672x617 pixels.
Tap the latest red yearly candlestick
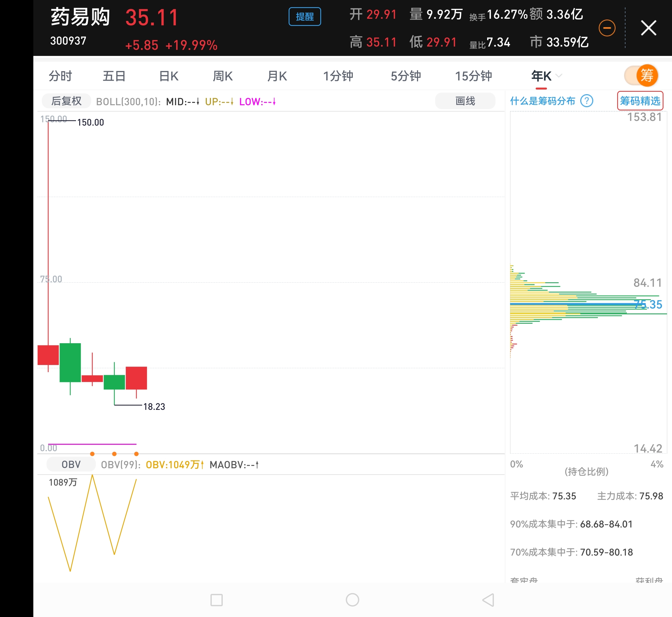coord(136,378)
